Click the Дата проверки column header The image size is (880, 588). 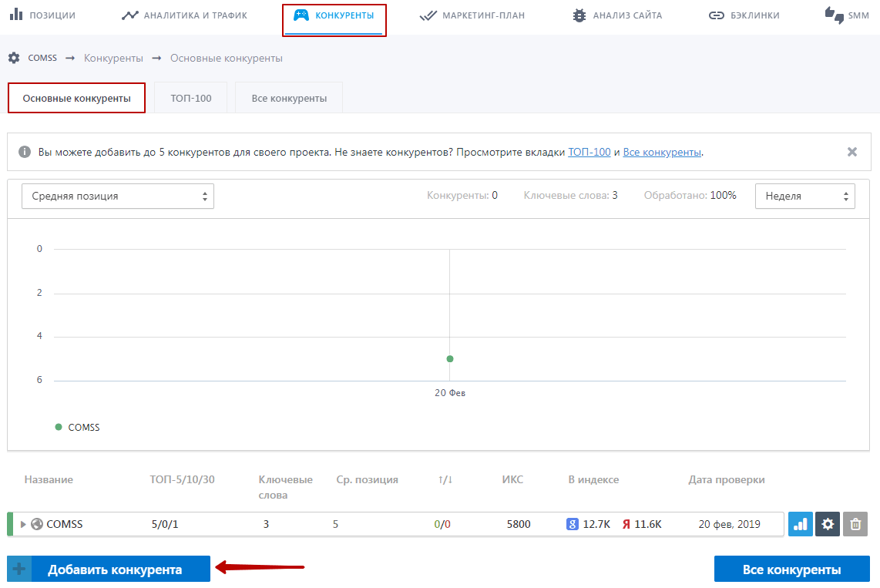pos(727,479)
